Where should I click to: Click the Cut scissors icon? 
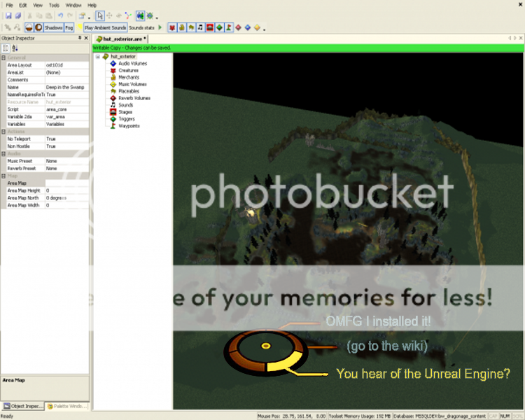pos(29,15)
